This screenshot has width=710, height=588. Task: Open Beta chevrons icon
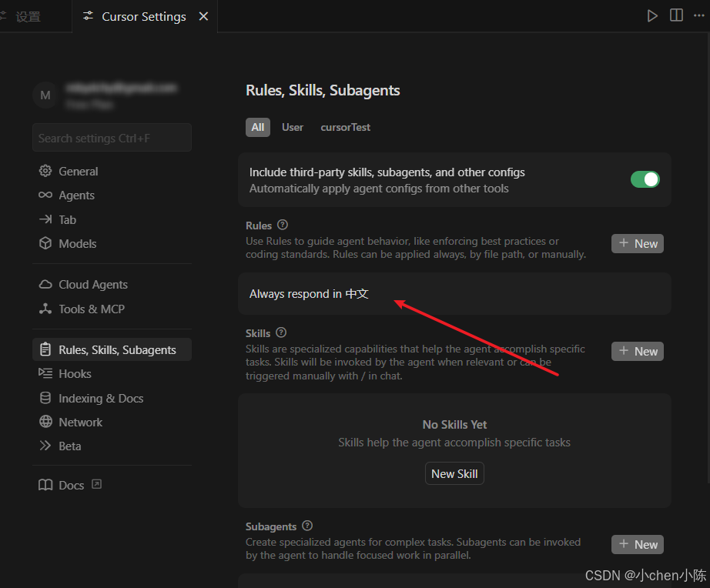tap(45, 446)
